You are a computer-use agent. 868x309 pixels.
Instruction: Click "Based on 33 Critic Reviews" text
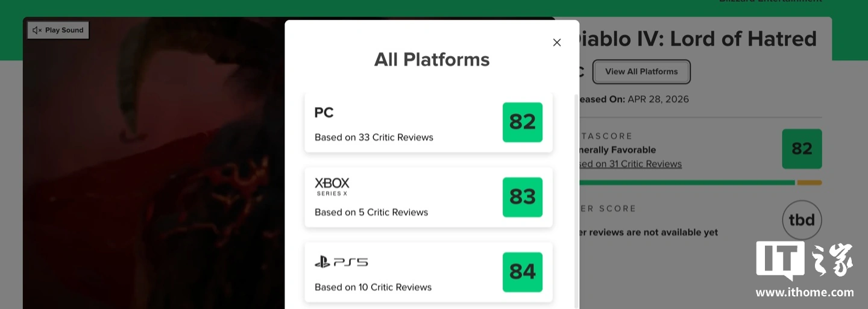point(374,137)
